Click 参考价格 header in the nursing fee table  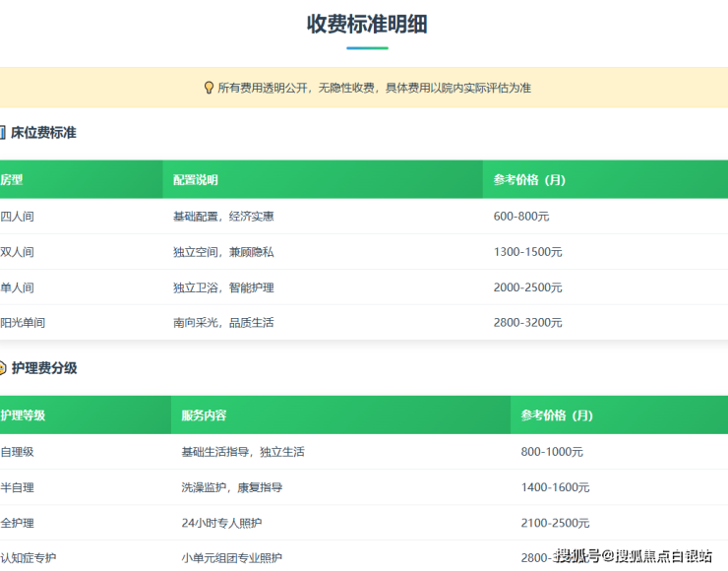pyautogui.click(x=557, y=415)
